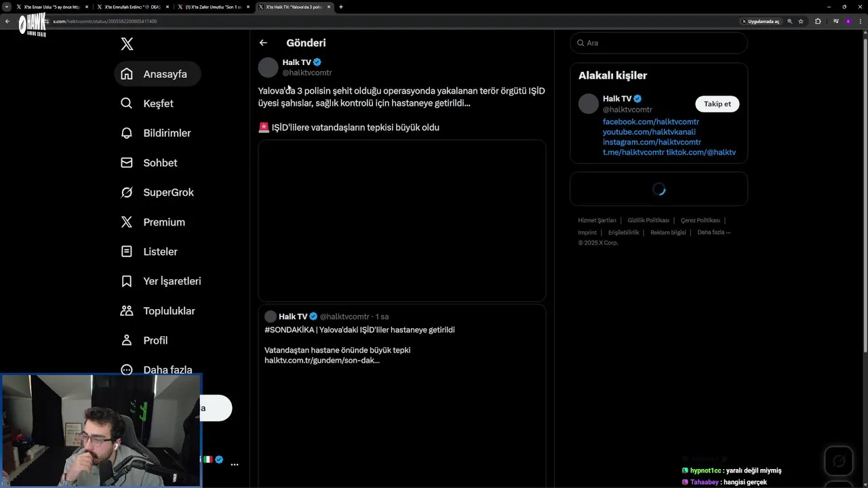Click the search magnifier icon in Ara box
This screenshot has width=868, height=488.
[580, 43]
